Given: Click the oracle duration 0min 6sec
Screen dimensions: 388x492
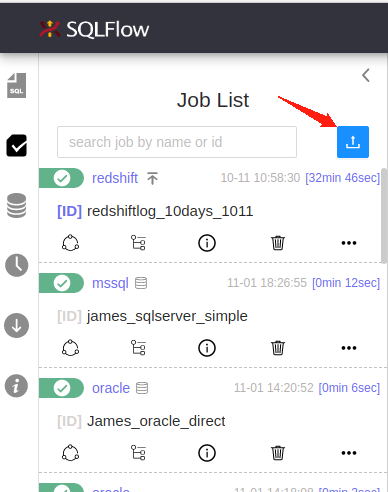Looking at the screenshot, I should [349, 388].
